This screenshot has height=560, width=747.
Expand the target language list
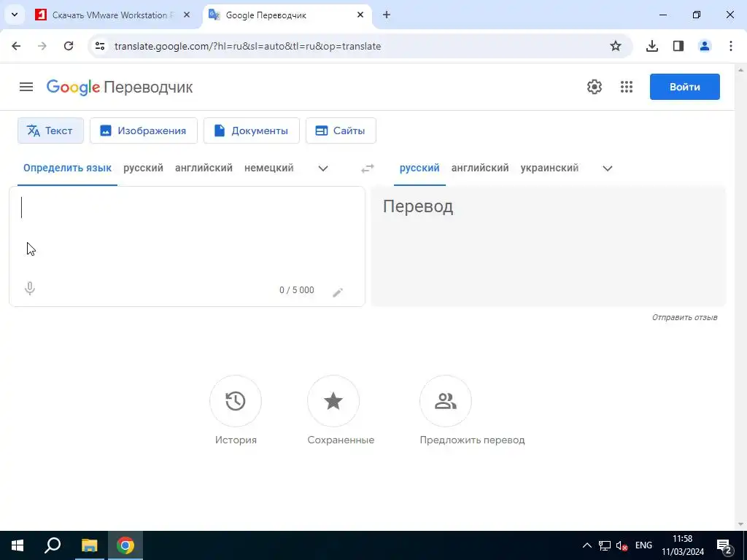click(608, 168)
